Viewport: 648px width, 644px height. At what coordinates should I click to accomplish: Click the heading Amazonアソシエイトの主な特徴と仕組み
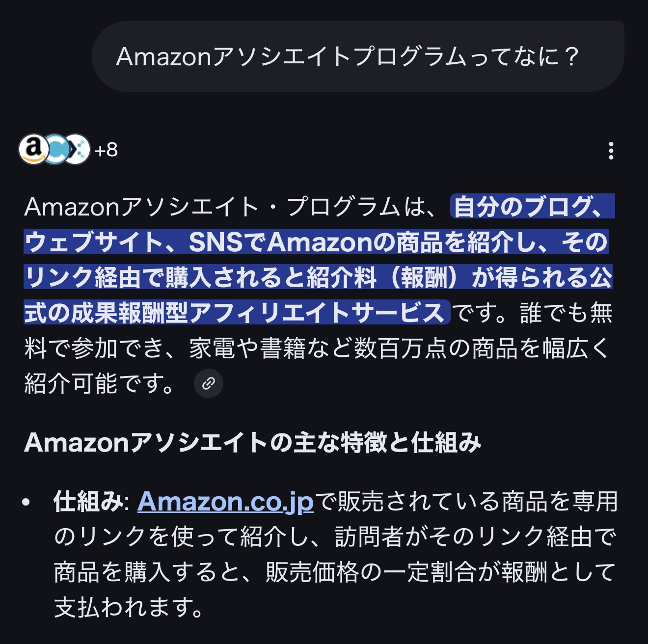(x=252, y=442)
